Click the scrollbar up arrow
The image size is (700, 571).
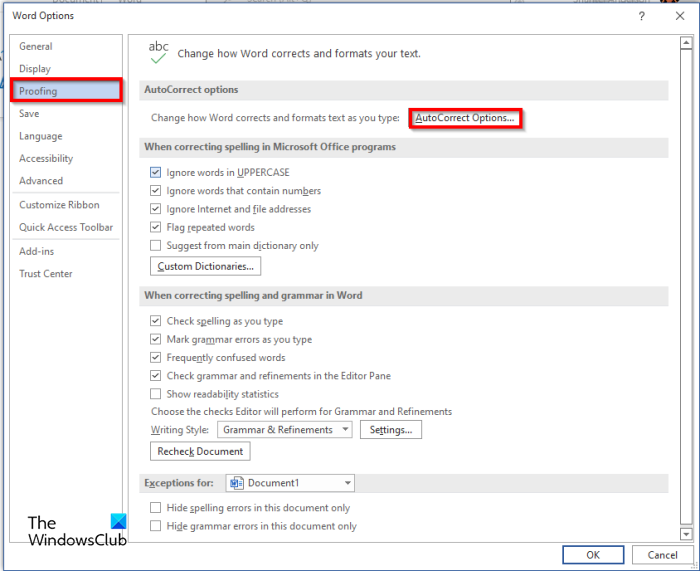point(686,43)
